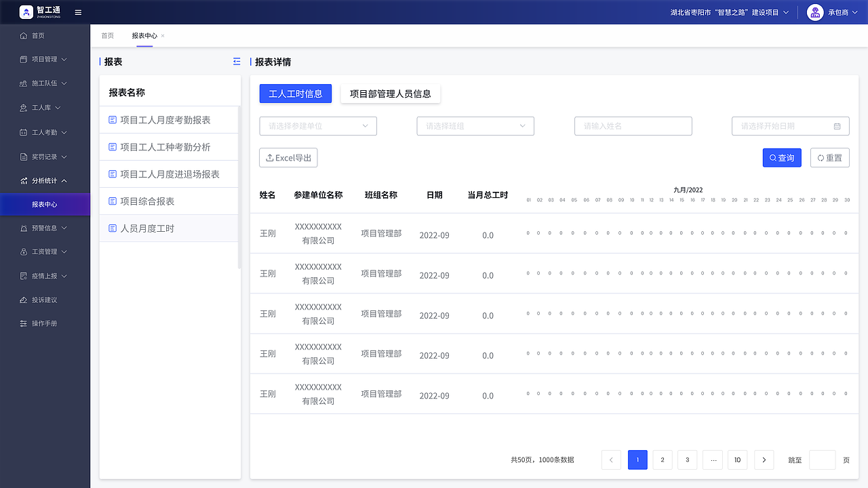Image resolution: width=868 pixels, height=488 pixels.
Task: Go to page 2 of results
Action: coord(662,460)
